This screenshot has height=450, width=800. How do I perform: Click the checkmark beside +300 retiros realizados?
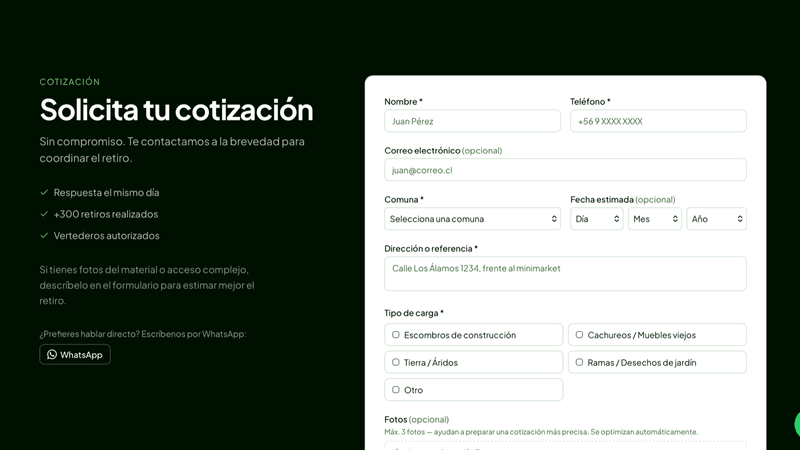click(x=44, y=214)
